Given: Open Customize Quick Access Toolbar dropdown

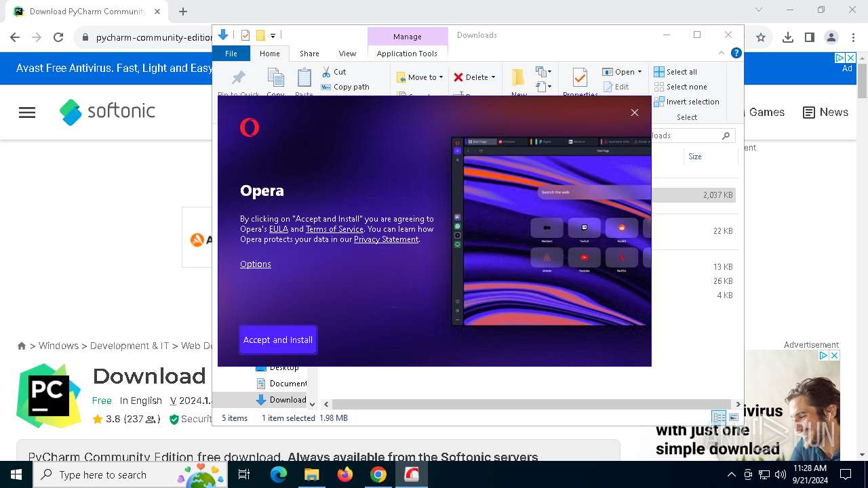Looking at the screenshot, I should (273, 35).
